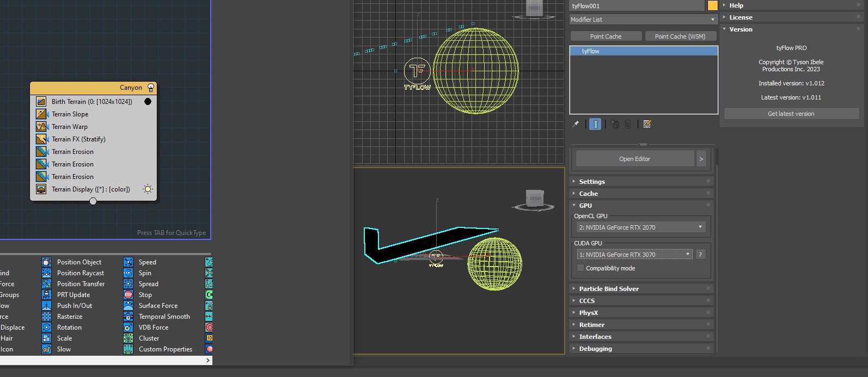This screenshot has width=868, height=377.
Task: Expand the Retimer rollout
Action: 641,325
